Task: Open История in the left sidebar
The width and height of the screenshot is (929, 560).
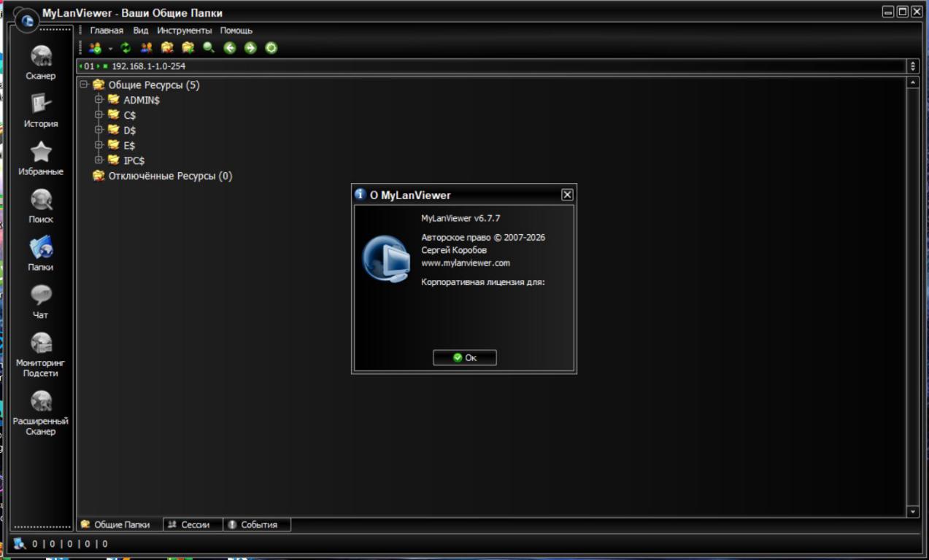Action: click(x=41, y=109)
